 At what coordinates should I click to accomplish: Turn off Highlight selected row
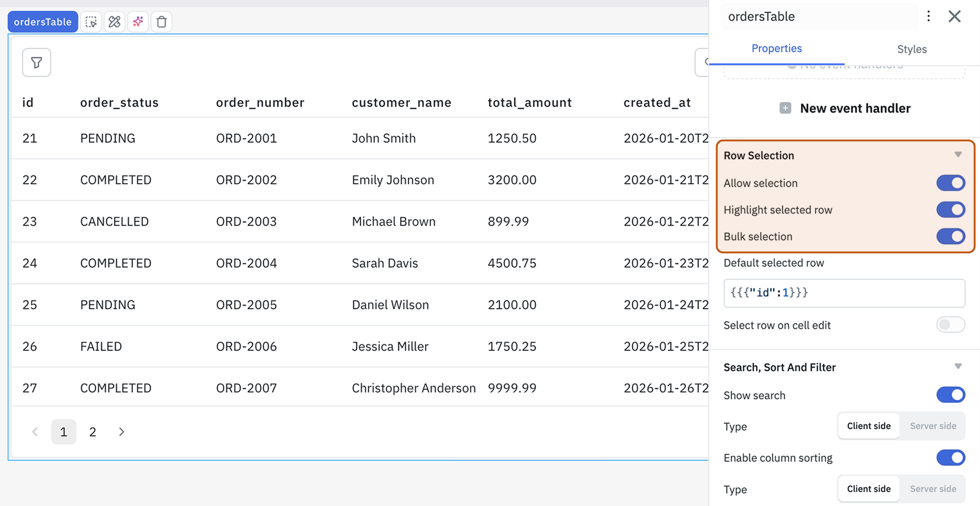pos(950,210)
